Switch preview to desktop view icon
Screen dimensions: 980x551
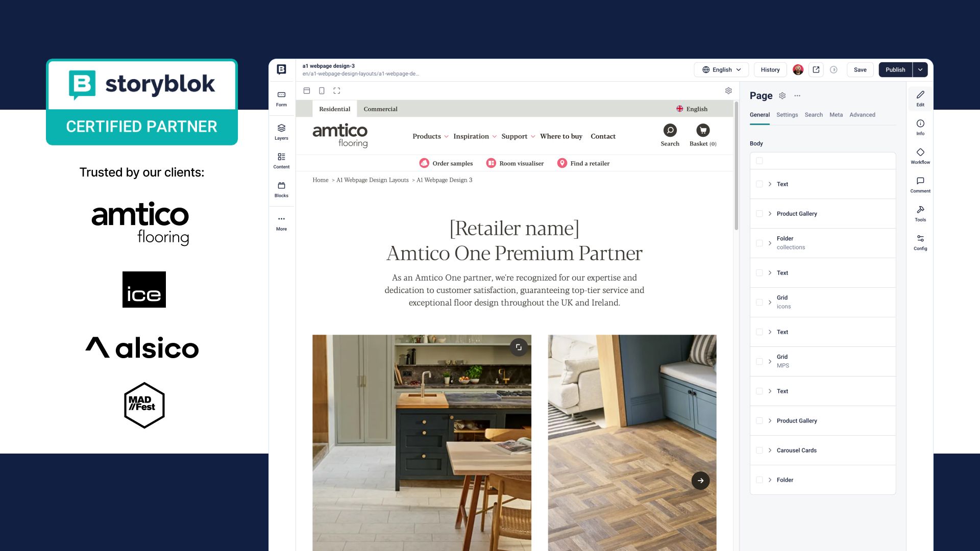307,91
